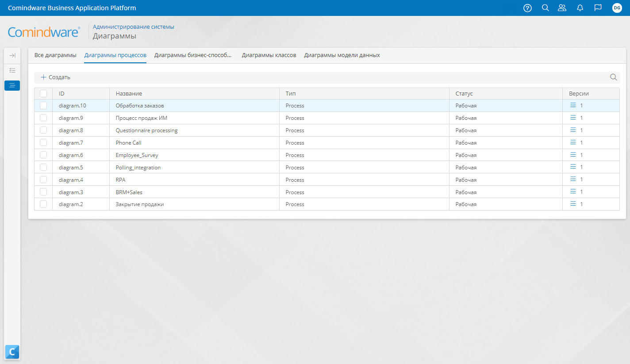Click the blue C logo icon
This screenshot has height=364, width=630.
pos(12,352)
